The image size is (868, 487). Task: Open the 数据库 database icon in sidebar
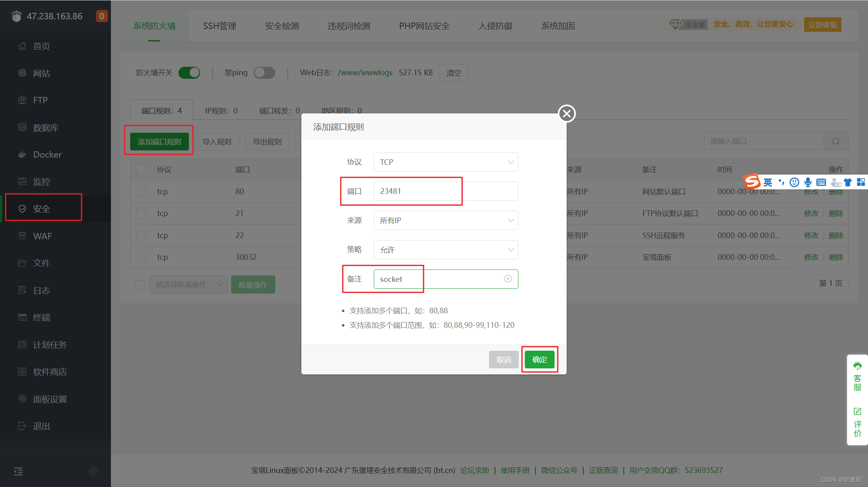pos(23,127)
